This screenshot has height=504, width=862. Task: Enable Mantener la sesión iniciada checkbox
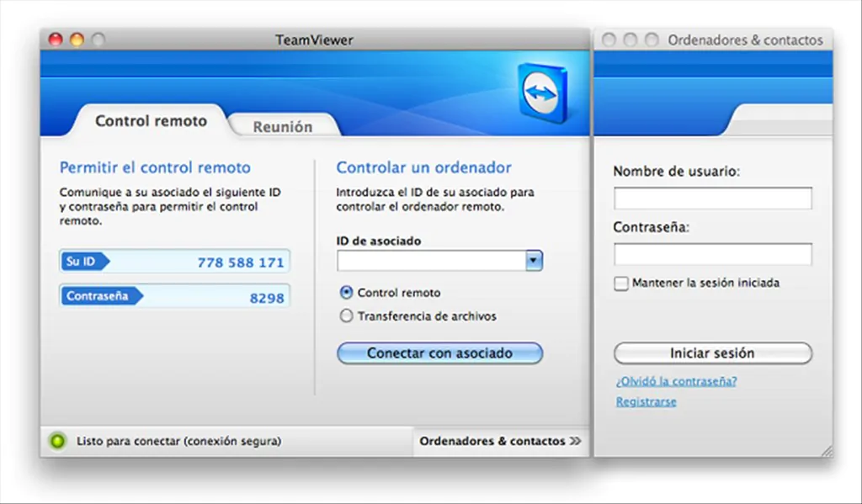(x=620, y=284)
